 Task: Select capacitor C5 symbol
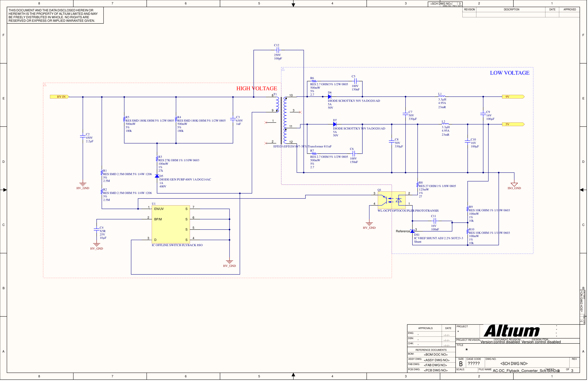pos(355,81)
